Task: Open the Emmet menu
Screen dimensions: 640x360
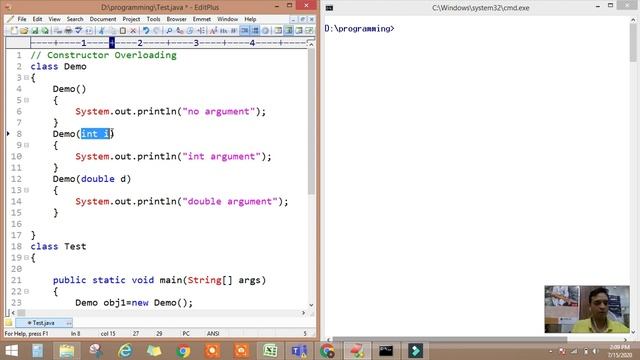Action: click(202, 19)
